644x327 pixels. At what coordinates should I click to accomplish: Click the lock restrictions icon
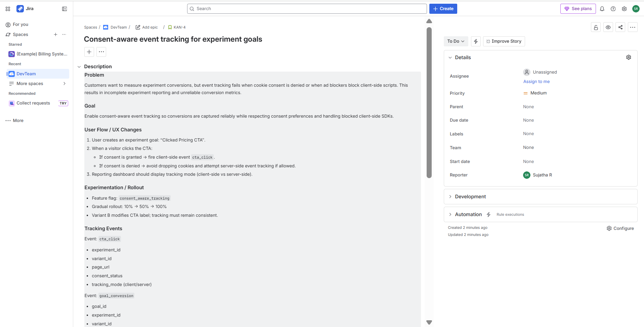click(x=596, y=27)
